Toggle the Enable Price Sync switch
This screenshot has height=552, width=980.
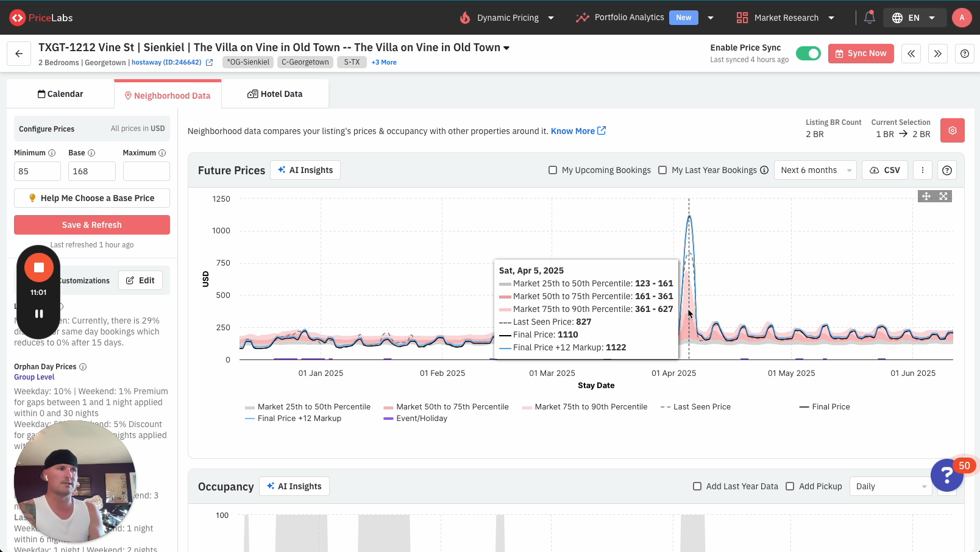coord(808,54)
